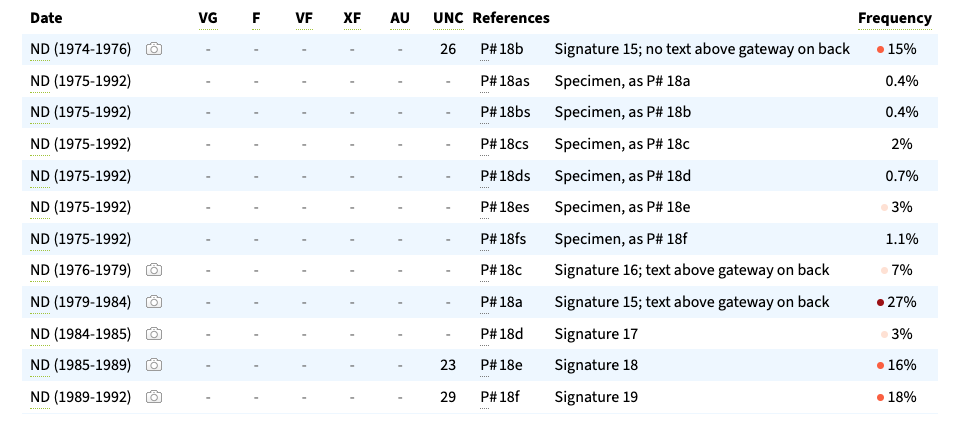Viewport: 973px width, 424px height.
Task: Click UNC price 29 in last row
Action: (448, 397)
